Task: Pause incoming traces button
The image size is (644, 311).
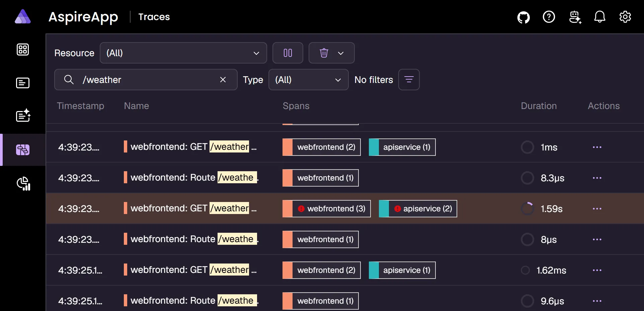Action: pos(288,53)
